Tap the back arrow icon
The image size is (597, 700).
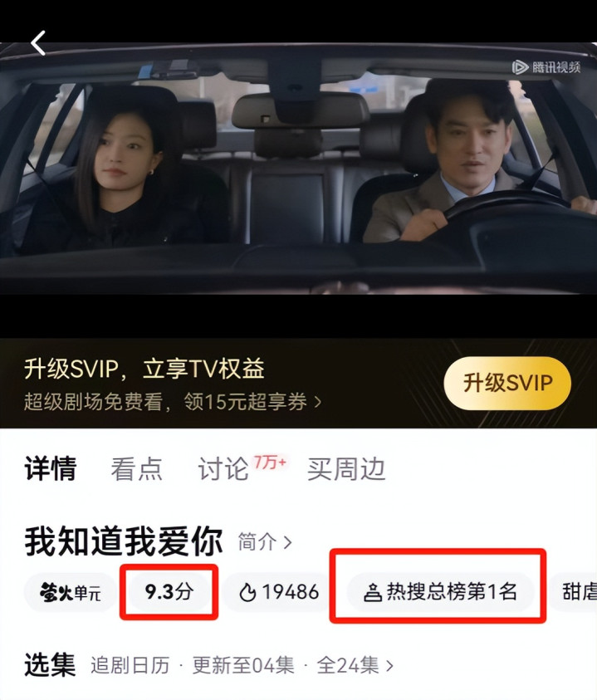(x=38, y=43)
